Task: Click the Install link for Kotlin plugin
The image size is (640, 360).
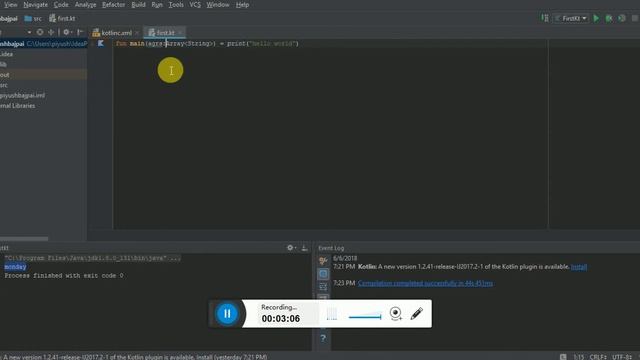Action: [579, 267]
